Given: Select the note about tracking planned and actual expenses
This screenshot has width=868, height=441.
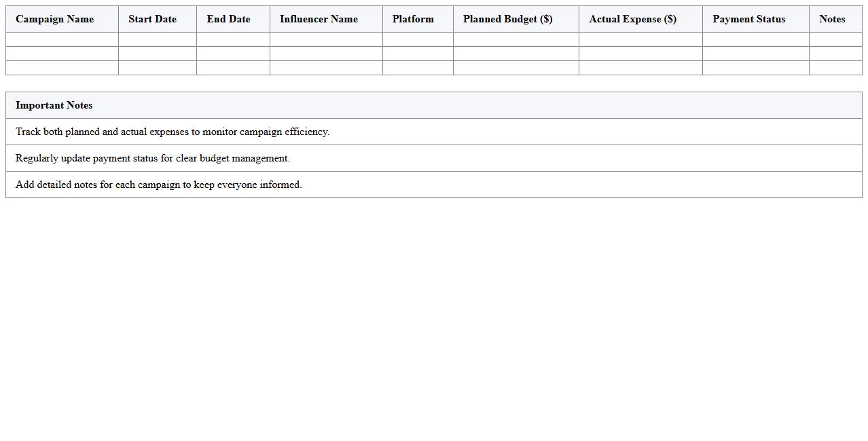Looking at the screenshot, I should (x=173, y=132).
